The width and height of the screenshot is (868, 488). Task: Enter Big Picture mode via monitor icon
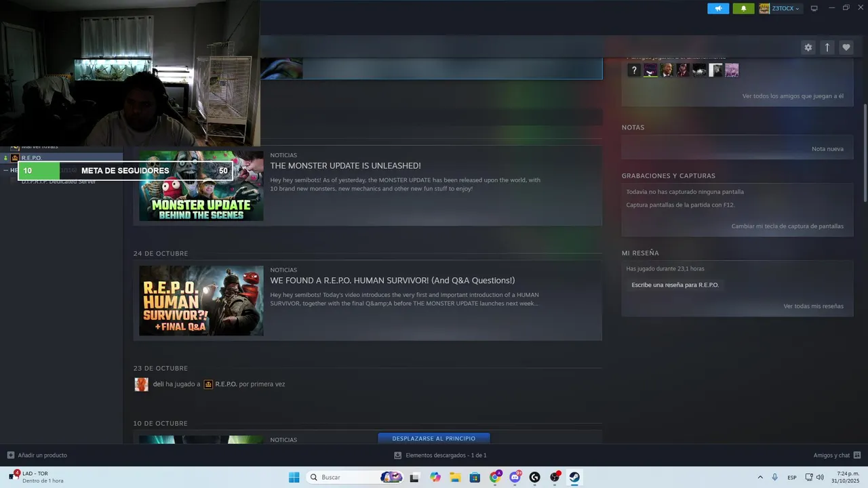pyautogui.click(x=814, y=8)
